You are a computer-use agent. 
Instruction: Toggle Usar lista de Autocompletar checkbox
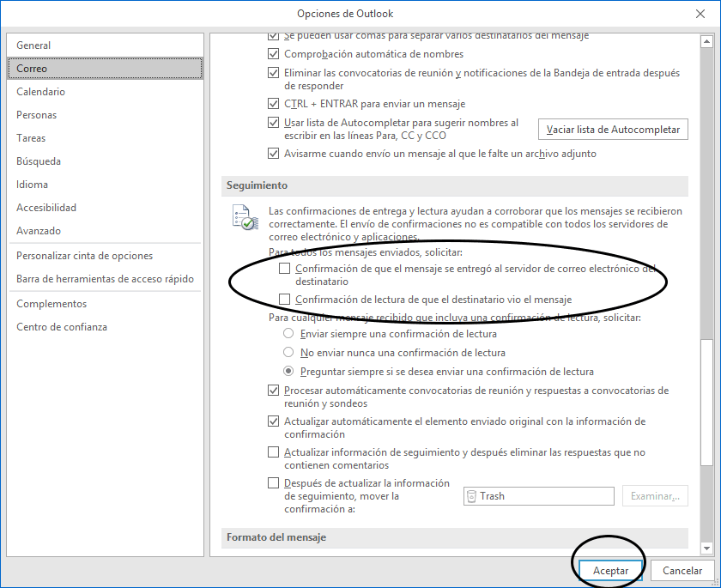(273, 123)
